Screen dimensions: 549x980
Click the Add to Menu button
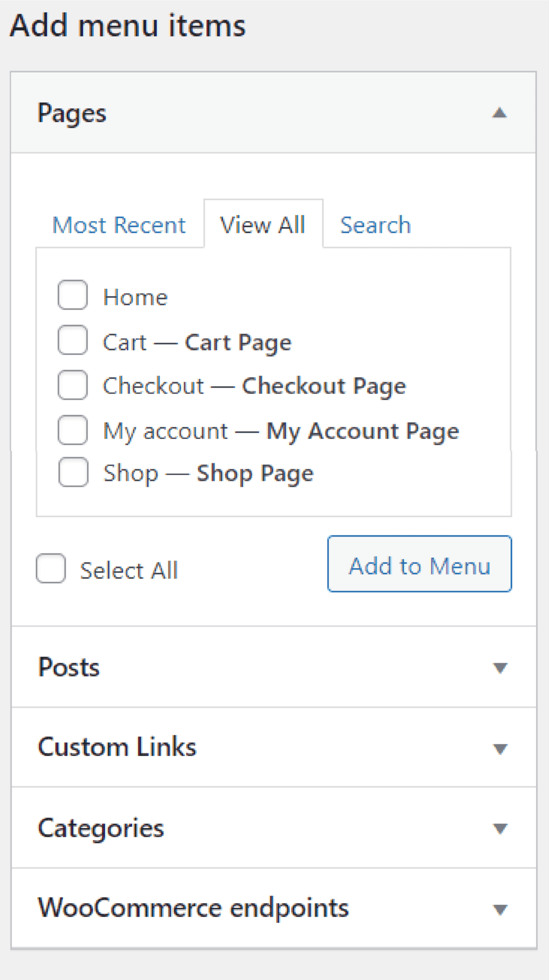tap(419, 564)
